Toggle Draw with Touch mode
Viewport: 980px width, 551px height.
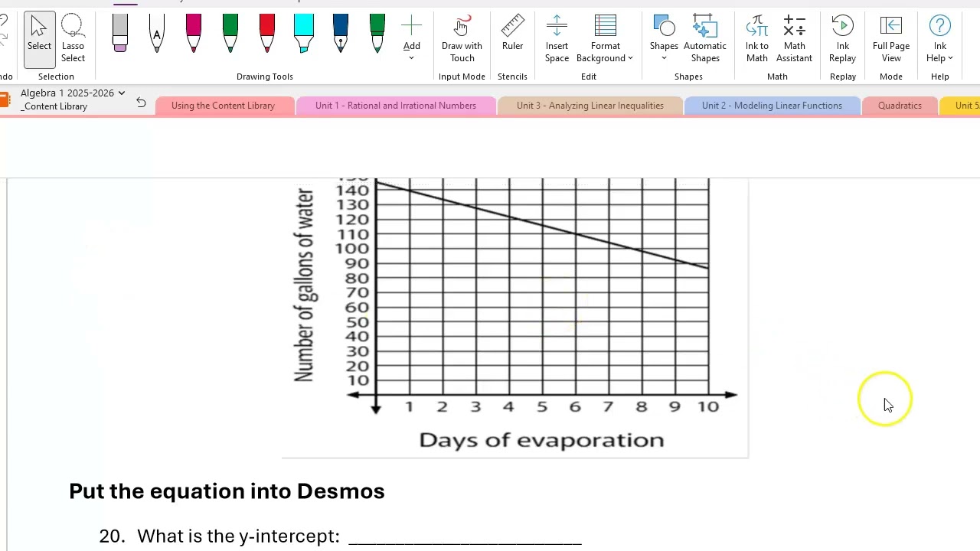pyautogui.click(x=462, y=40)
